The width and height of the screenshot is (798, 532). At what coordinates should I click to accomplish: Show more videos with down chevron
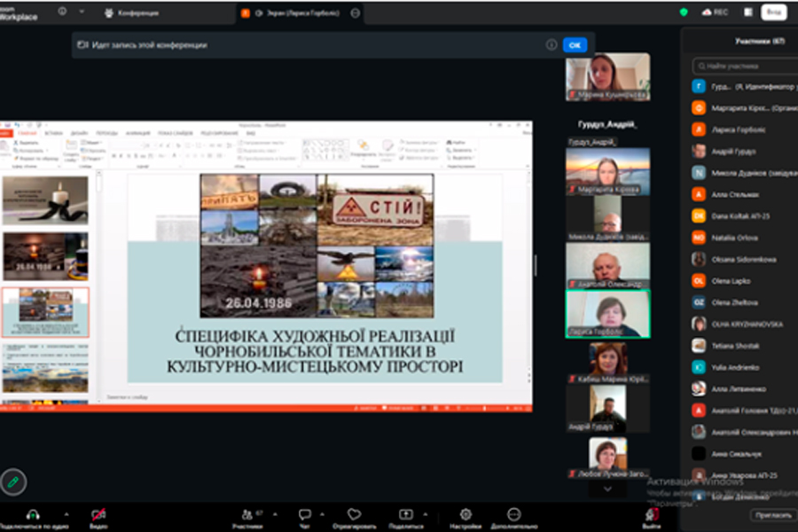(x=607, y=489)
